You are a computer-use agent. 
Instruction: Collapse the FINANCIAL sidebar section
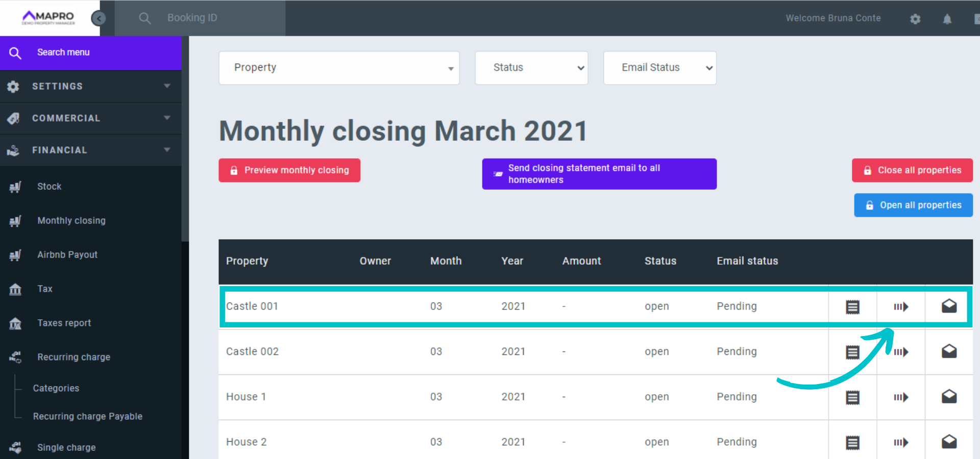(x=91, y=150)
